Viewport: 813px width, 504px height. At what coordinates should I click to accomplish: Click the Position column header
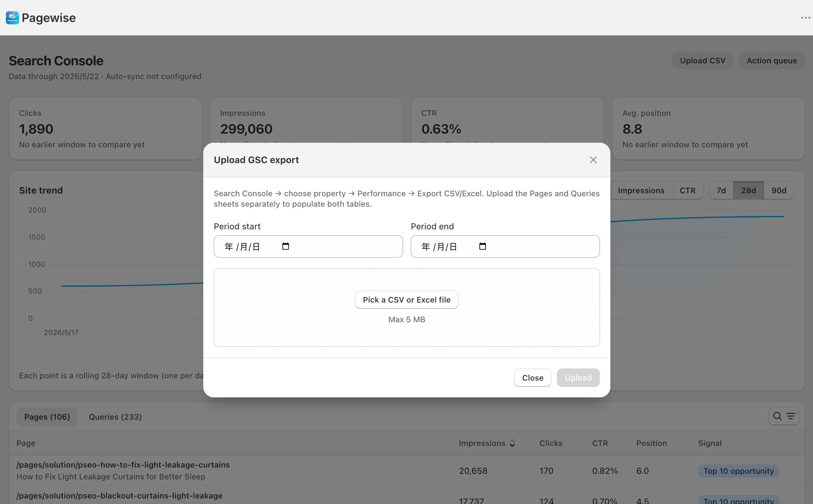point(651,443)
